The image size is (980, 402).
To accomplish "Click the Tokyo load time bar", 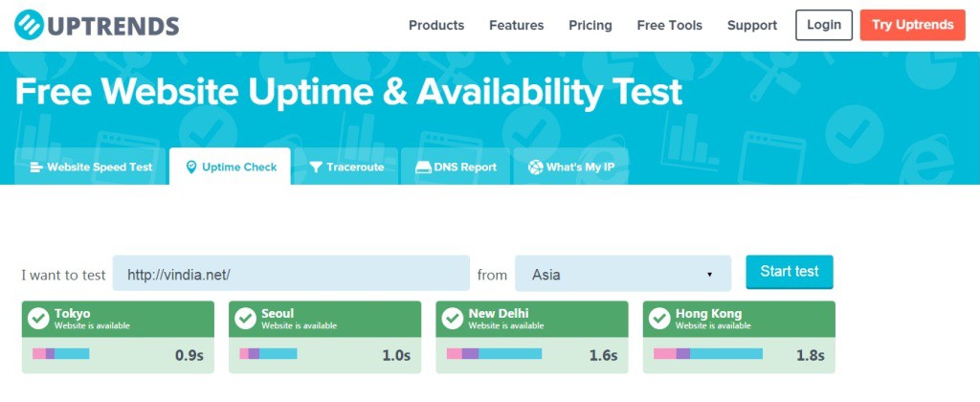I will (x=61, y=354).
